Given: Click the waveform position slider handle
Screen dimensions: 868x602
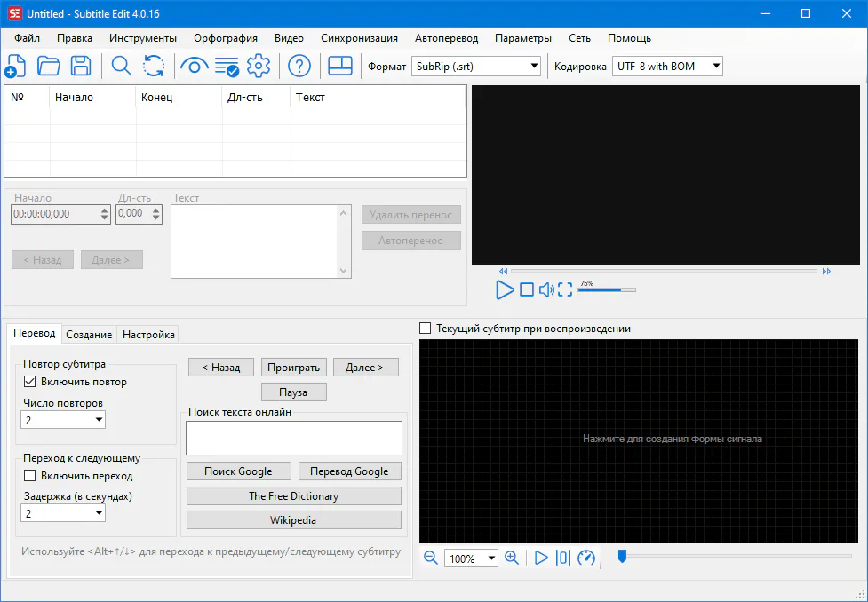Looking at the screenshot, I should (x=622, y=556).
